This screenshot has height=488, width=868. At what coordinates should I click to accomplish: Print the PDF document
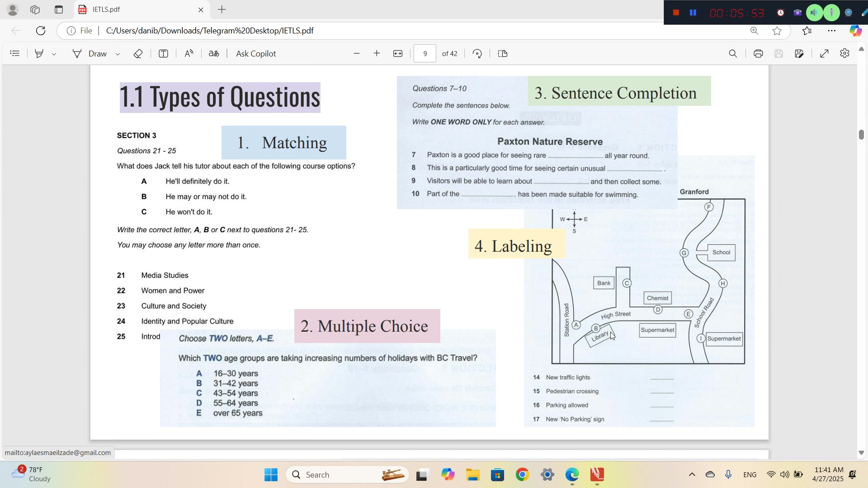point(758,54)
